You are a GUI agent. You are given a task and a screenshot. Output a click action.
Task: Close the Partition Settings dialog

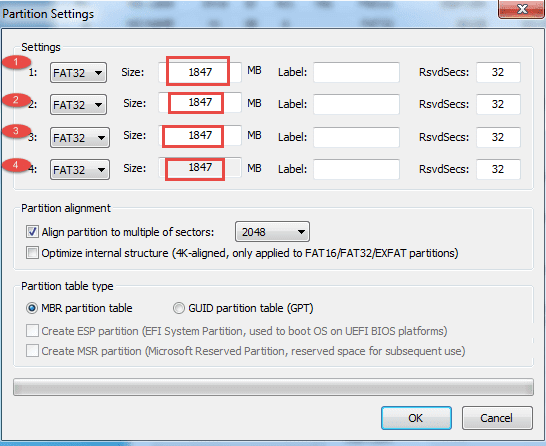(x=522, y=9)
